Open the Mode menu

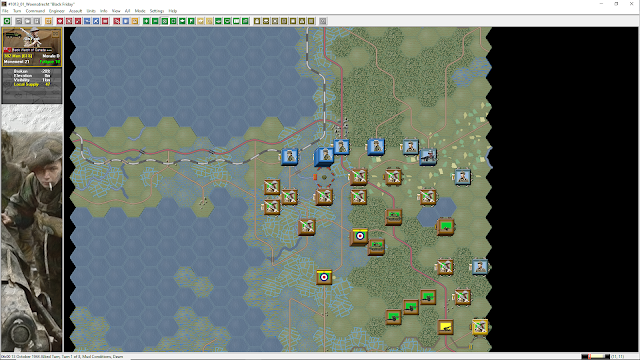[x=140, y=11]
